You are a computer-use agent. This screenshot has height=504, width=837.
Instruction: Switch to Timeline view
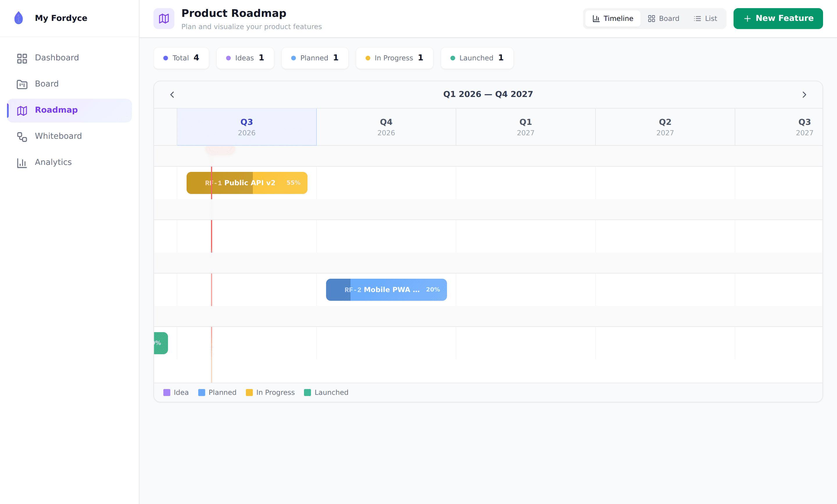[x=612, y=18]
